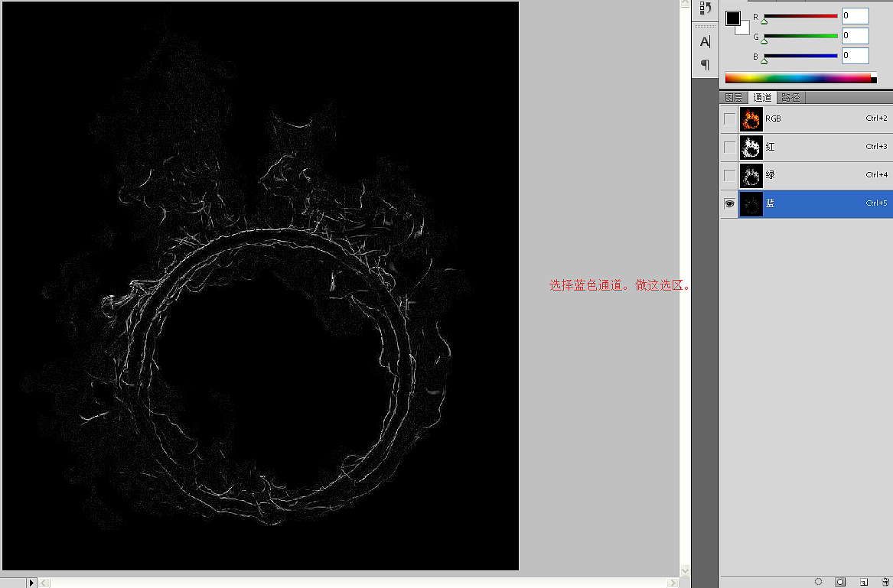The image size is (893, 588).
Task: Switch to the Paths (路径) tab
Action: (x=790, y=97)
